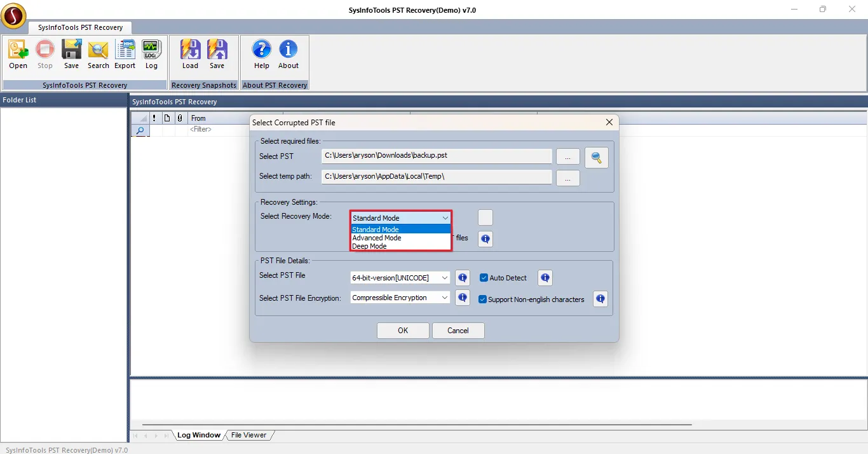Click Save in the Recovery Snapshots group

[x=217, y=54]
